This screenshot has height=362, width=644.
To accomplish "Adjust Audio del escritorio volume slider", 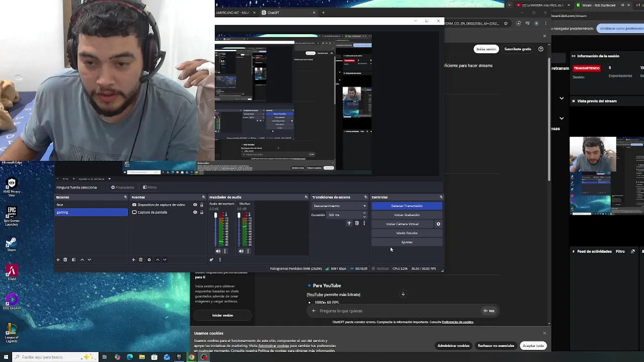I will pos(216,229).
